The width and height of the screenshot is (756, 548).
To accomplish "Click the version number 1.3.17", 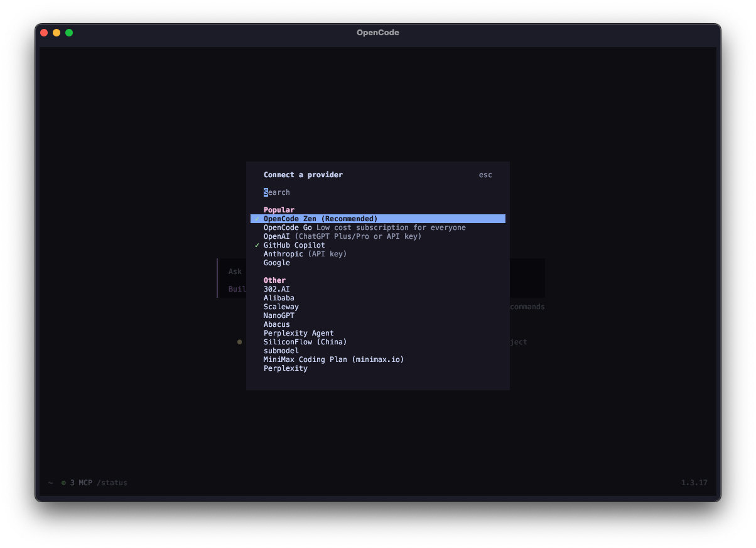I will (694, 483).
